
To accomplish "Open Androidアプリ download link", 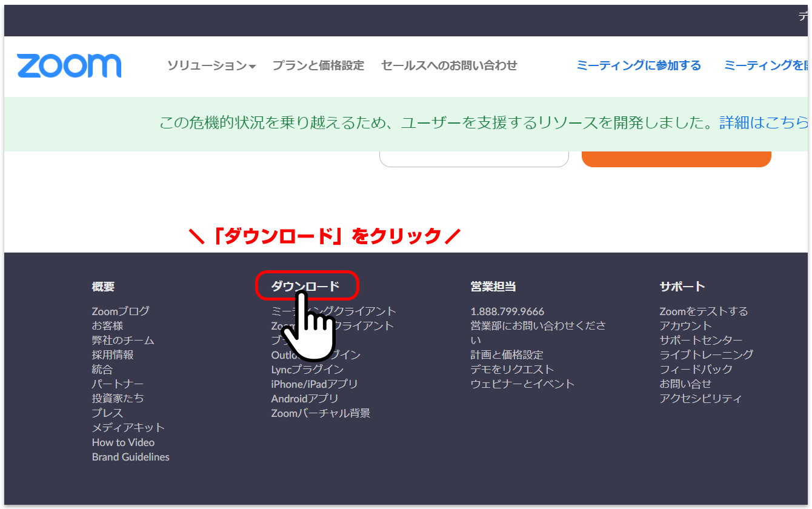I will point(305,399).
